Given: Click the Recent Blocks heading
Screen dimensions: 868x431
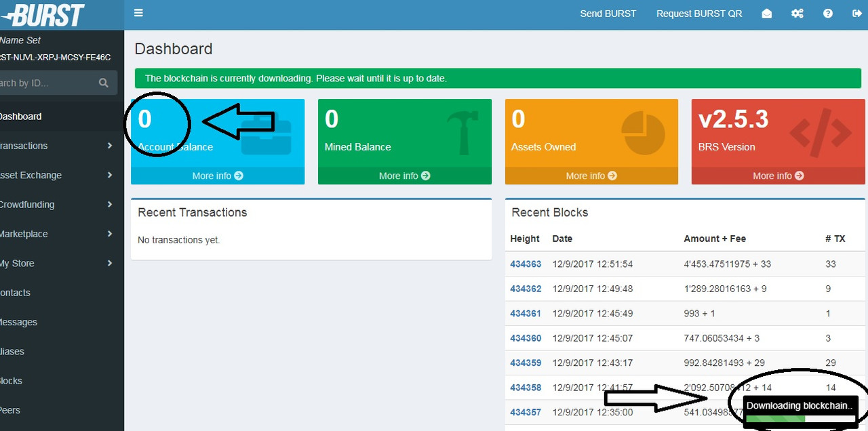Looking at the screenshot, I should (x=550, y=212).
